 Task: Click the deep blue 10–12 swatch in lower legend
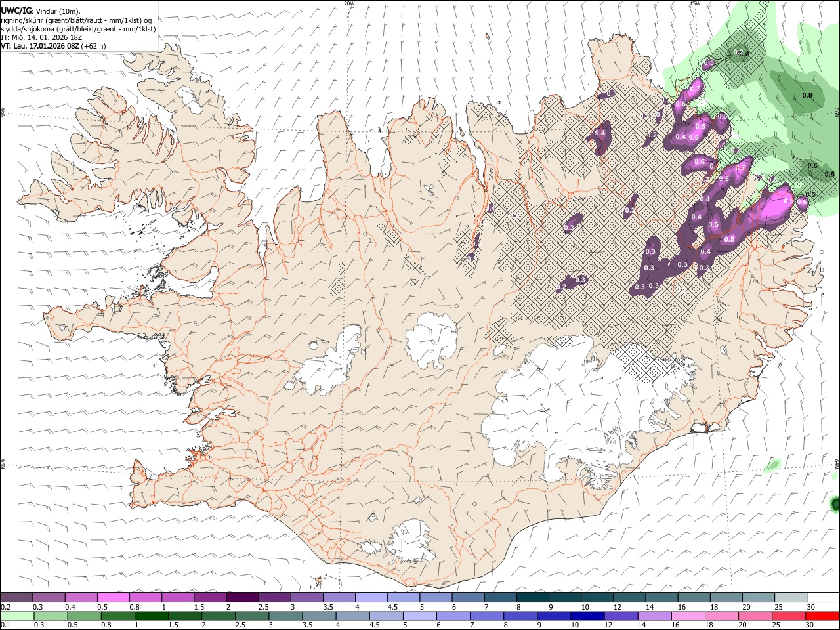(x=586, y=616)
